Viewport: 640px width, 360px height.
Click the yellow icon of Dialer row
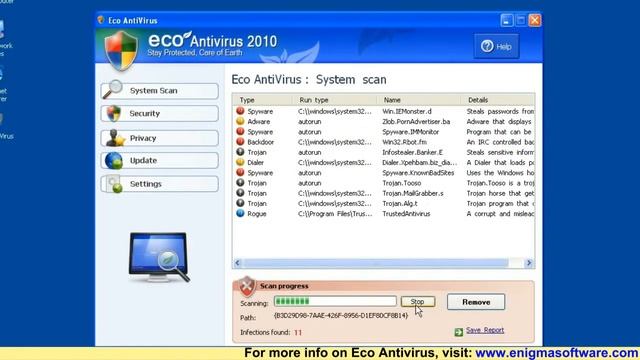(240, 162)
